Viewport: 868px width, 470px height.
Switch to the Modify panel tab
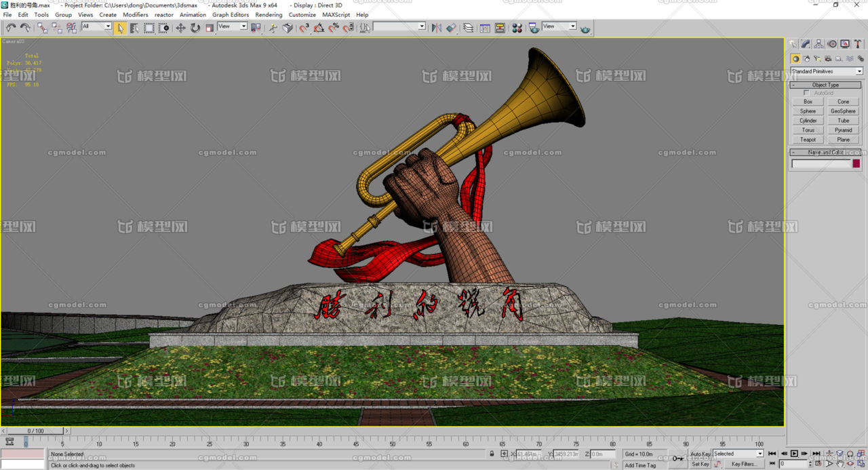point(807,43)
